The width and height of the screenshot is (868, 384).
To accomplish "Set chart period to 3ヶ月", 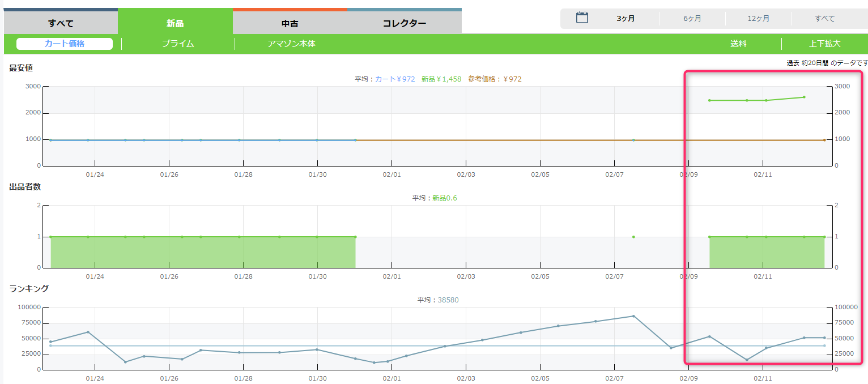I will tap(626, 19).
